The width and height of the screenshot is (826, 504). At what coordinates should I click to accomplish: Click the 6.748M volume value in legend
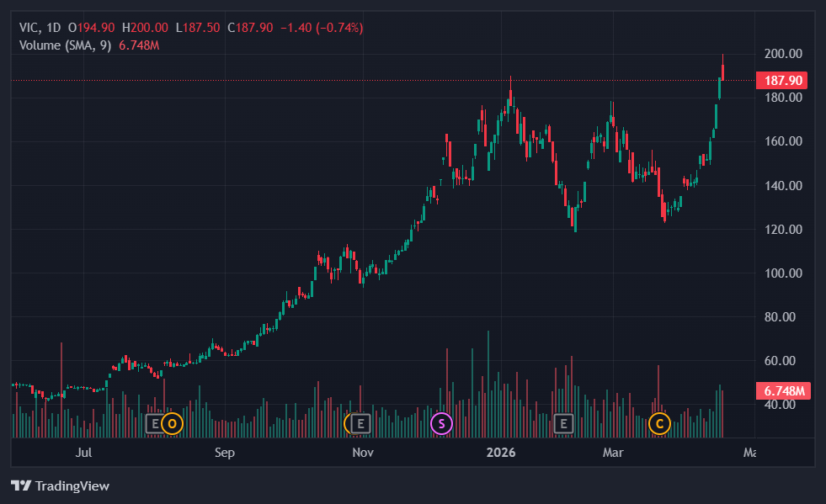pyautogui.click(x=139, y=45)
